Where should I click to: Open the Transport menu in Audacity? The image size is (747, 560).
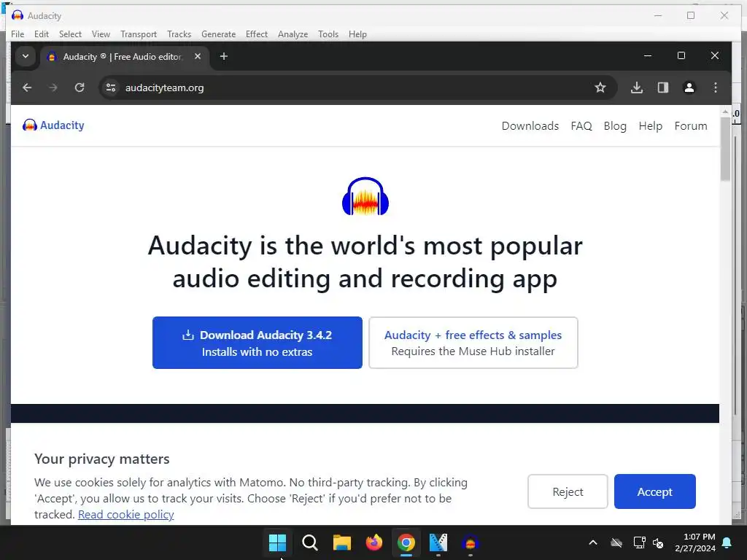(139, 34)
